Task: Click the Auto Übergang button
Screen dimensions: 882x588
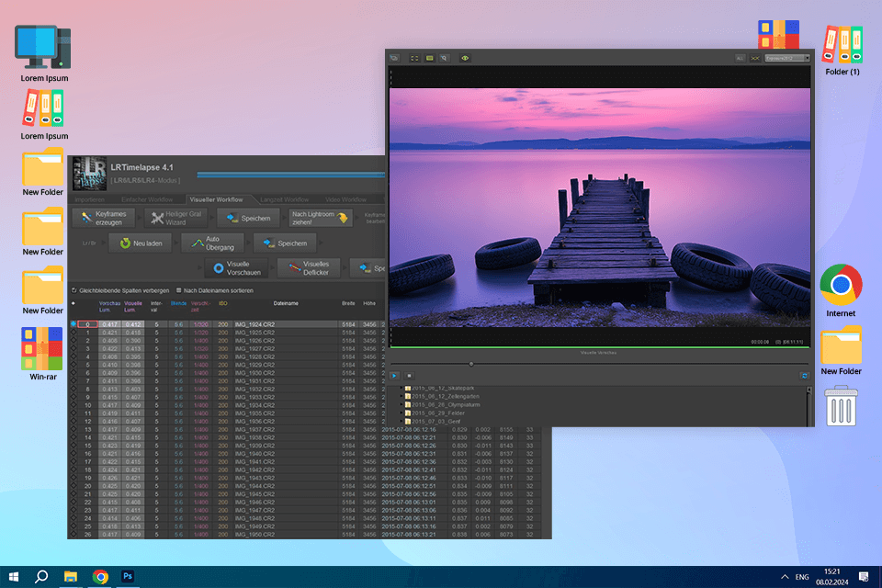Action: tap(212, 243)
